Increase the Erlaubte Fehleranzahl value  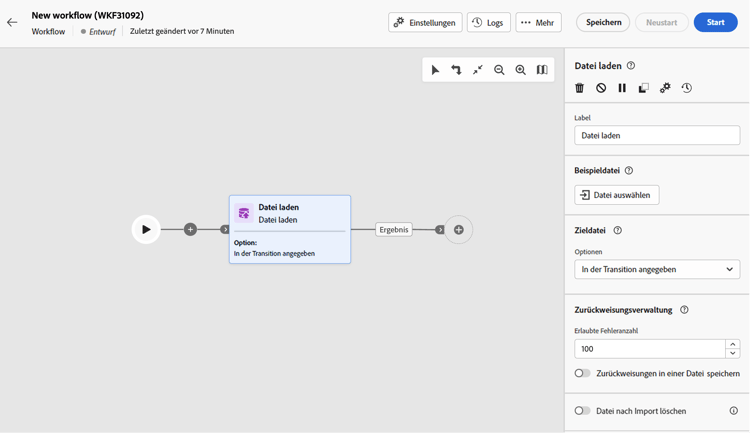[x=733, y=344]
